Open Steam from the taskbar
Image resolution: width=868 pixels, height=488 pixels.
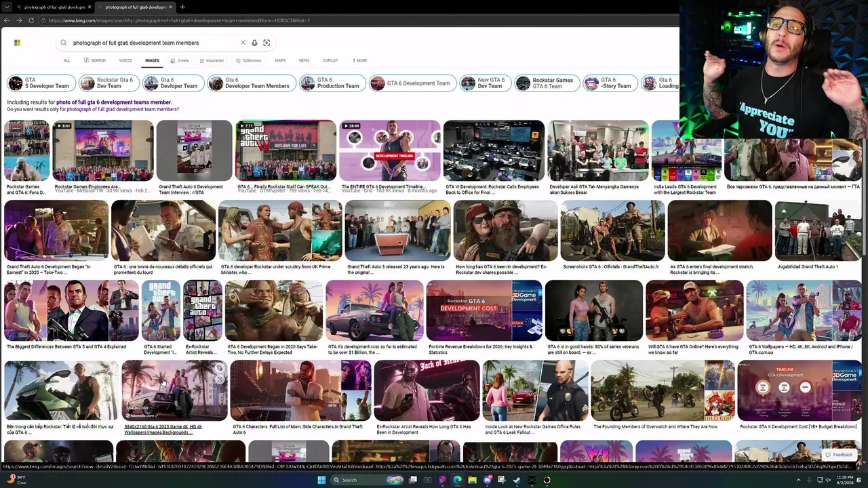(517, 480)
